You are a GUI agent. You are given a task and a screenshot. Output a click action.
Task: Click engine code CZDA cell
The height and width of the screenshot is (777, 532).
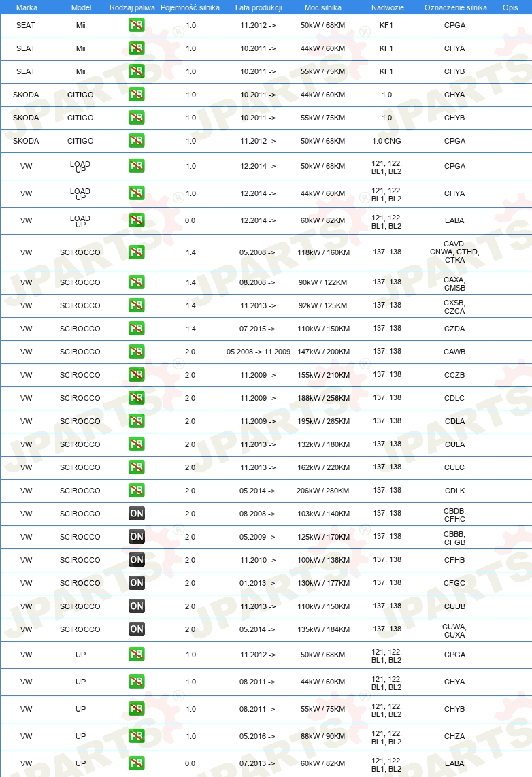point(454,329)
